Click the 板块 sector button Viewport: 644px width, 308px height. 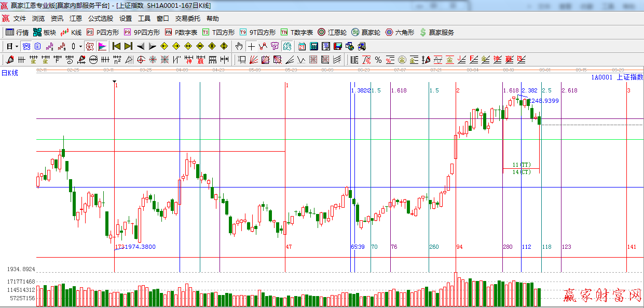pos(44,32)
